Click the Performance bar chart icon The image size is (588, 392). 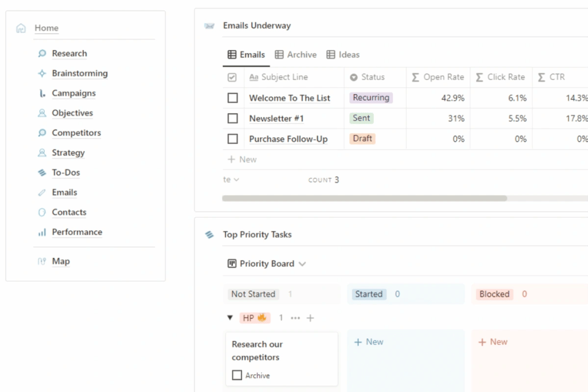point(42,232)
